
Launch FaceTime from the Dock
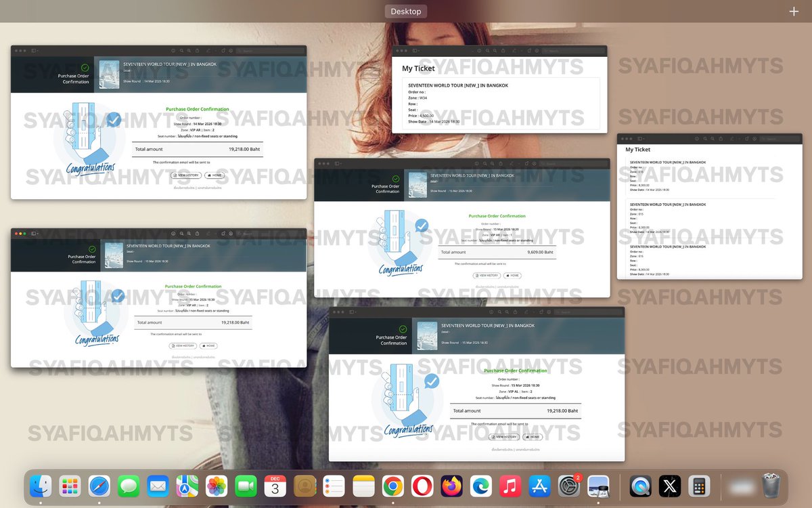tap(246, 486)
